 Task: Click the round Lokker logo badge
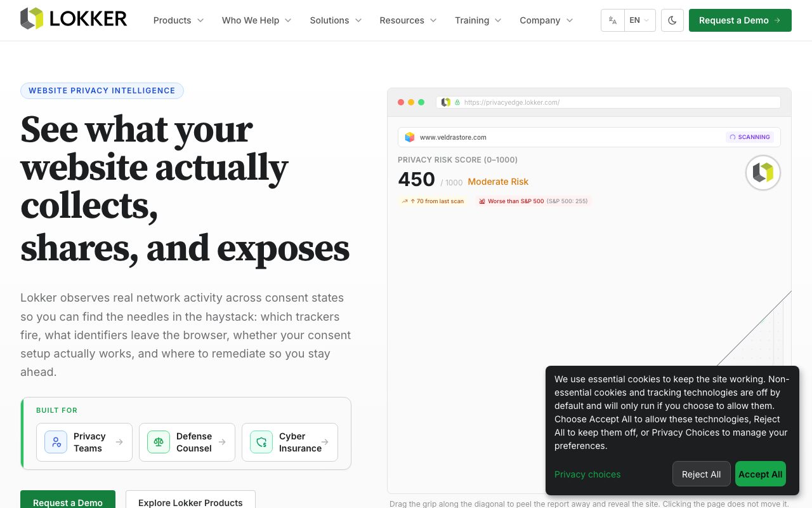pos(763,173)
